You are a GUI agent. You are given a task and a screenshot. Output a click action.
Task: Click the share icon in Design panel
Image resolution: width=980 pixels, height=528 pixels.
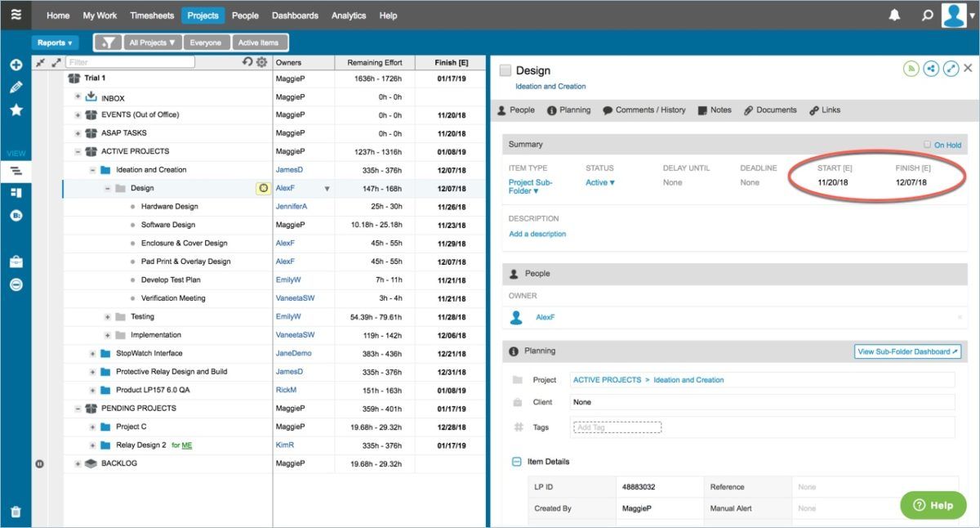[931, 69]
